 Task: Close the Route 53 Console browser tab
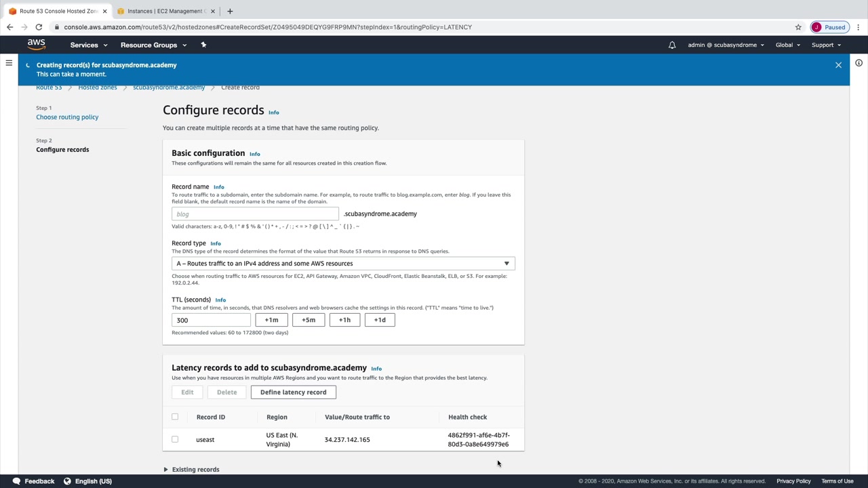point(104,11)
